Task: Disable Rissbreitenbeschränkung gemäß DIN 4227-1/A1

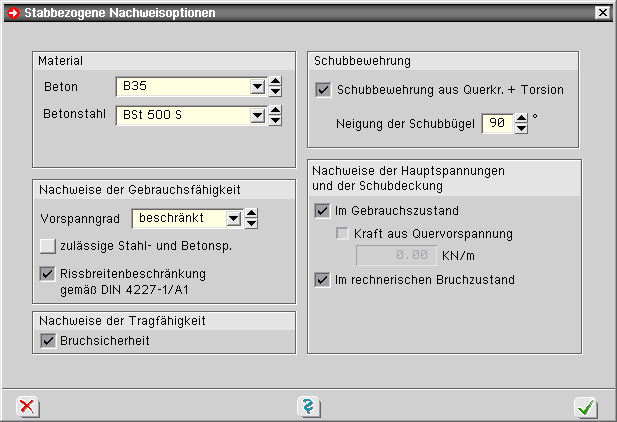Action: click(47, 273)
